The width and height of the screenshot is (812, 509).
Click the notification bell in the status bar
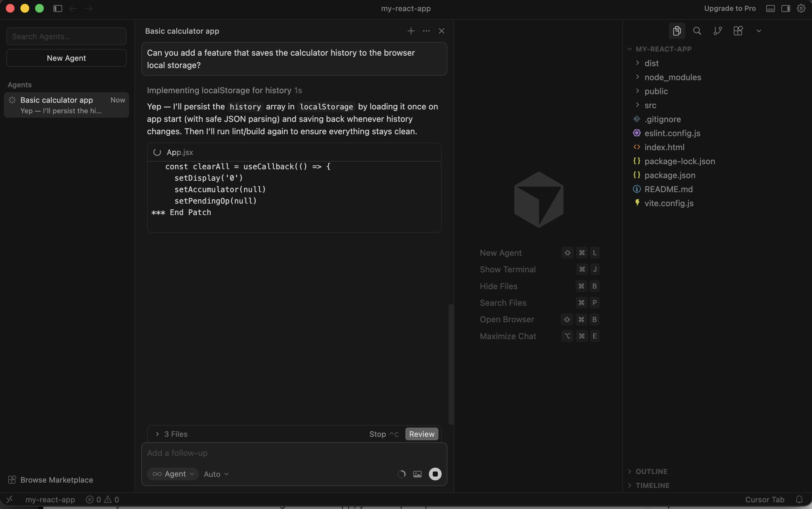(x=799, y=499)
